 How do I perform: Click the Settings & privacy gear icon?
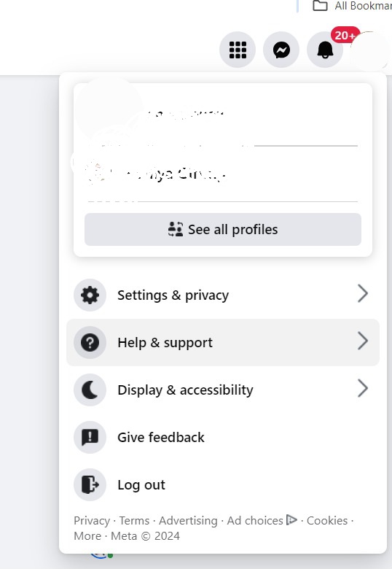pos(90,295)
